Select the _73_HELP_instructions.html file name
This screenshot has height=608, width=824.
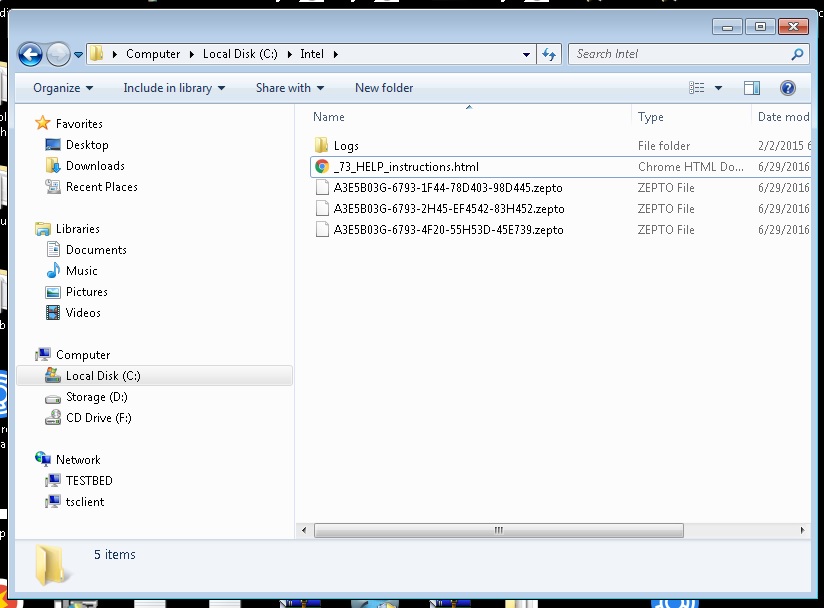pos(406,167)
